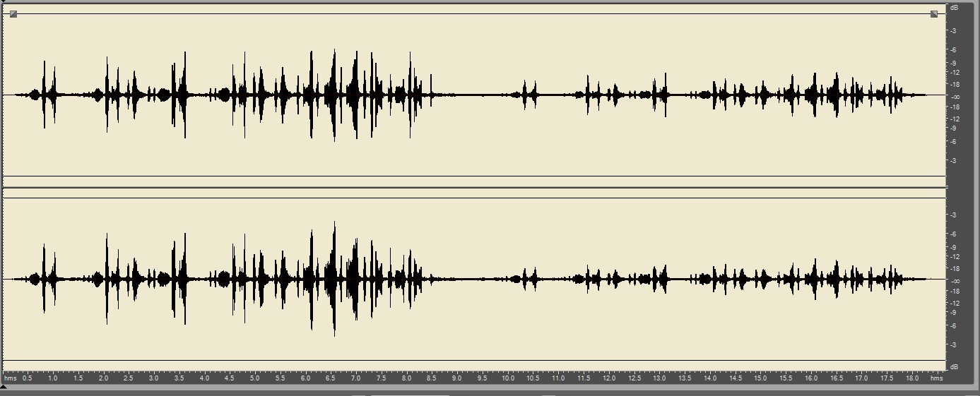Click the 16.0 mark on time ruler
980x396 pixels.
point(810,378)
